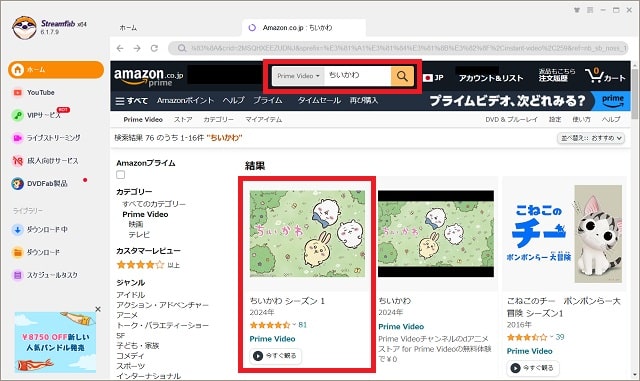Open the shopping cart カート
This screenshot has height=381, width=640.
[605, 76]
